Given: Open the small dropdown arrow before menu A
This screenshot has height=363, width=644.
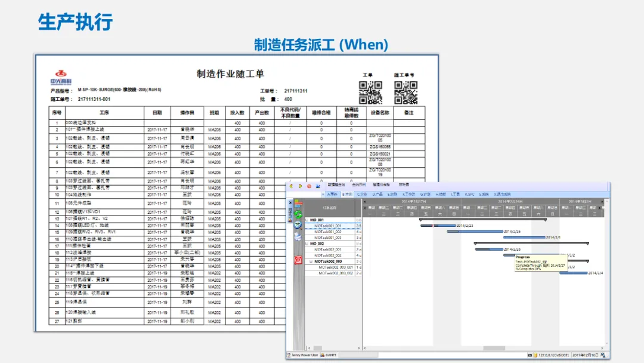Looking at the screenshot, I should click(323, 194).
